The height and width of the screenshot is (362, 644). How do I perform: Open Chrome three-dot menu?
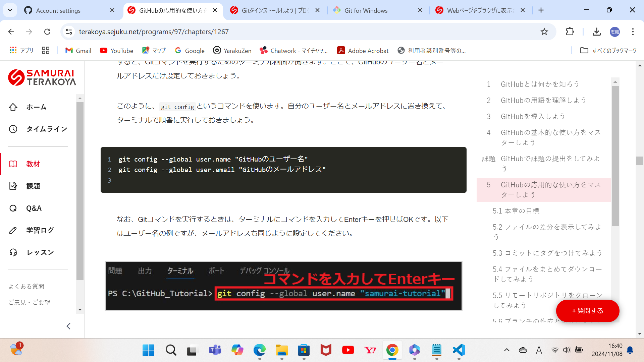(633, 32)
